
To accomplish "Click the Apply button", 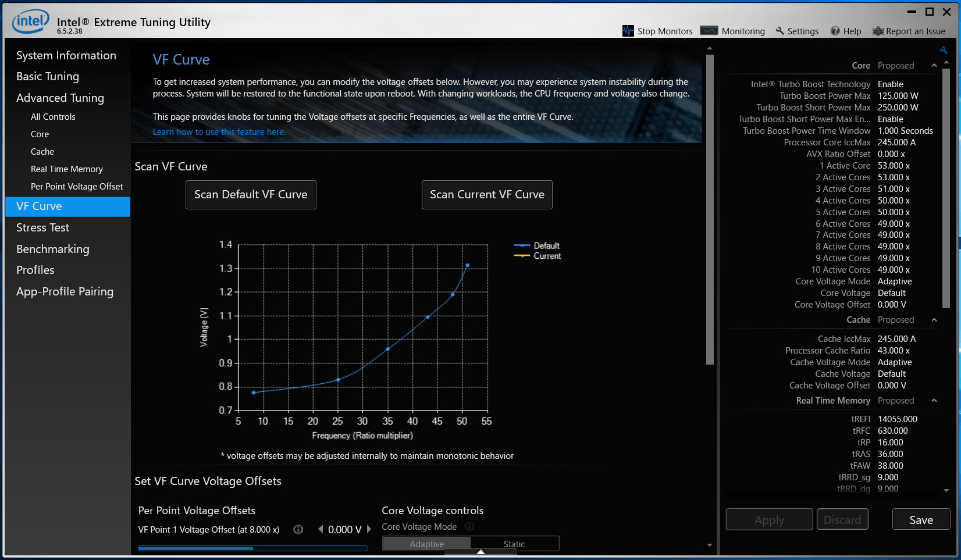I will pos(769,520).
